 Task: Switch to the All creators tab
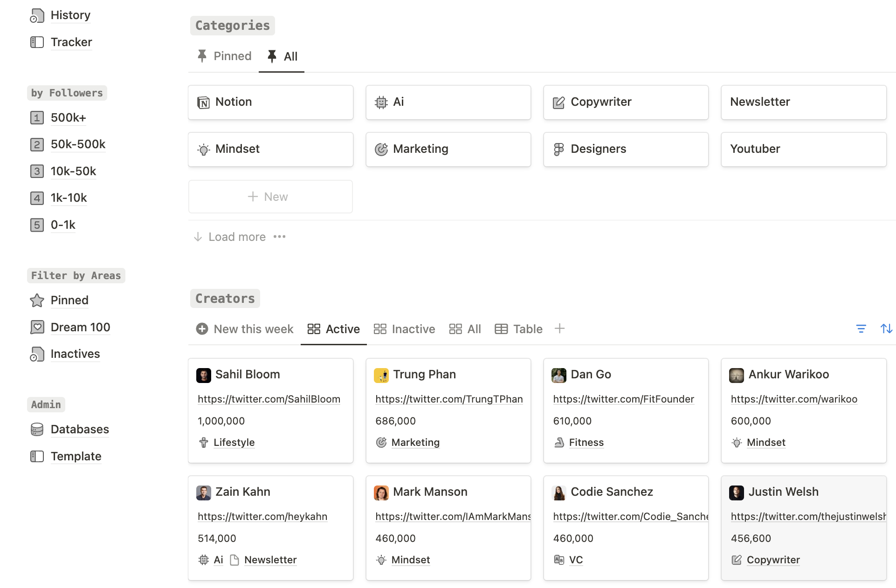tap(465, 329)
